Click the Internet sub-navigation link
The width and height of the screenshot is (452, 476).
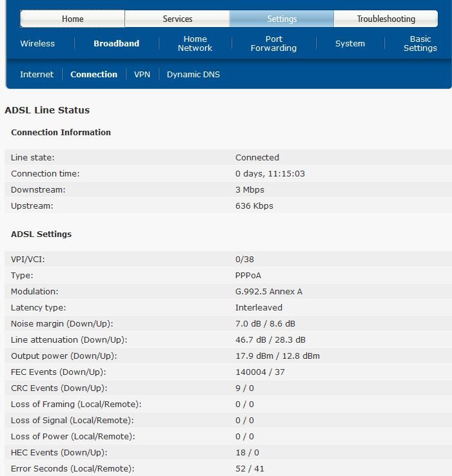coord(37,75)
